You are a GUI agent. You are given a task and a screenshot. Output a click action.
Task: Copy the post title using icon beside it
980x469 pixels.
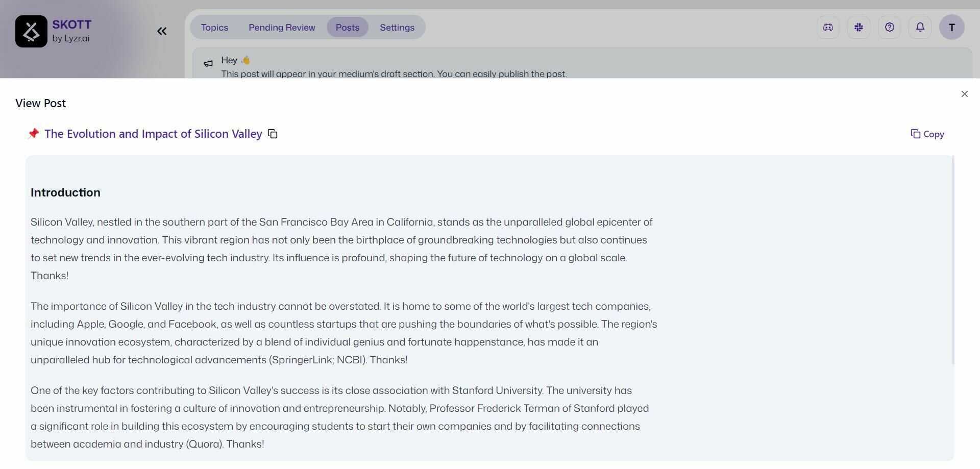pos(273,134)
